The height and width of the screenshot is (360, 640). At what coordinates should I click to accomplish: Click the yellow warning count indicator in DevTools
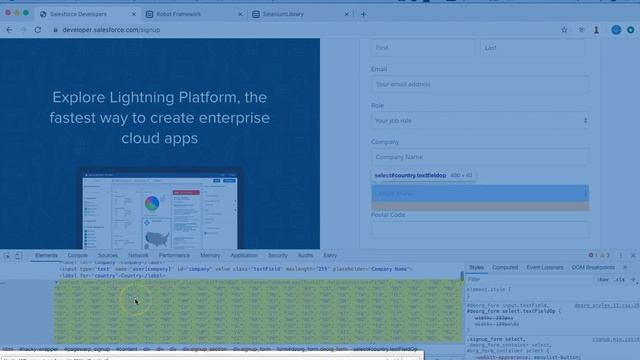(x=605, y=256)
